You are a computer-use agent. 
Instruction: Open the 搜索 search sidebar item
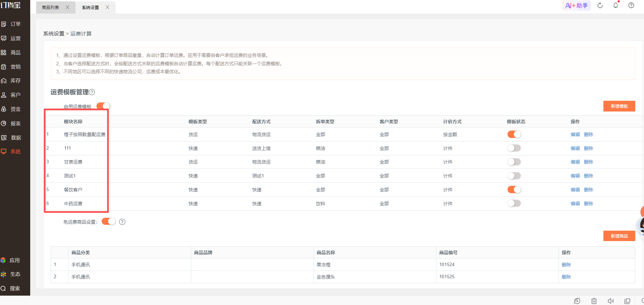pyautogui.click(x=10, y=288)
